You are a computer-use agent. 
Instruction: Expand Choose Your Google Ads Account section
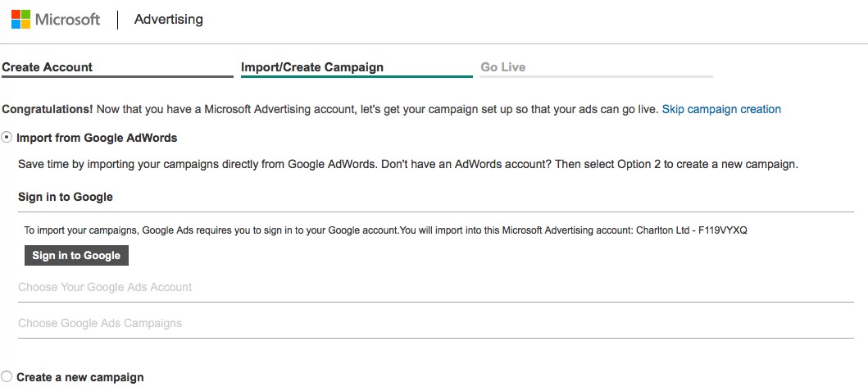point(105,287)
